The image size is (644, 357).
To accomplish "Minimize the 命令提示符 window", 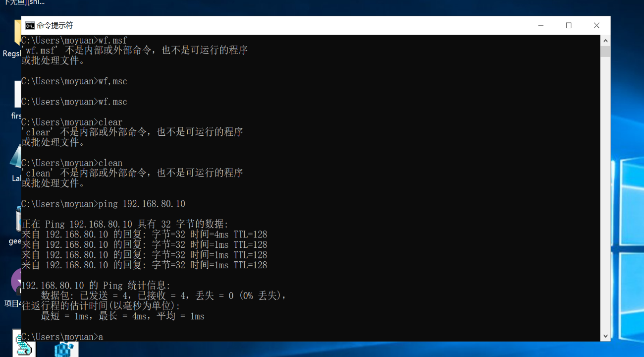I will [541, 25].
